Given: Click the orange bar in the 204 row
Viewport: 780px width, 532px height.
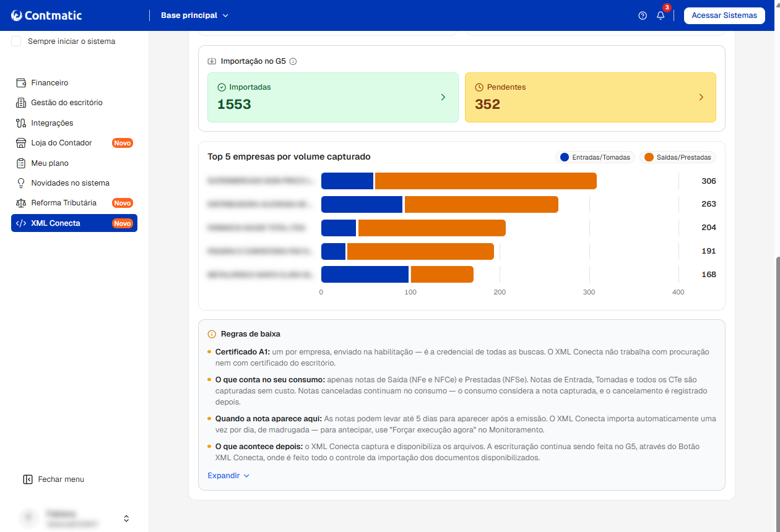Looking at the screenshot, I should 432,228.
